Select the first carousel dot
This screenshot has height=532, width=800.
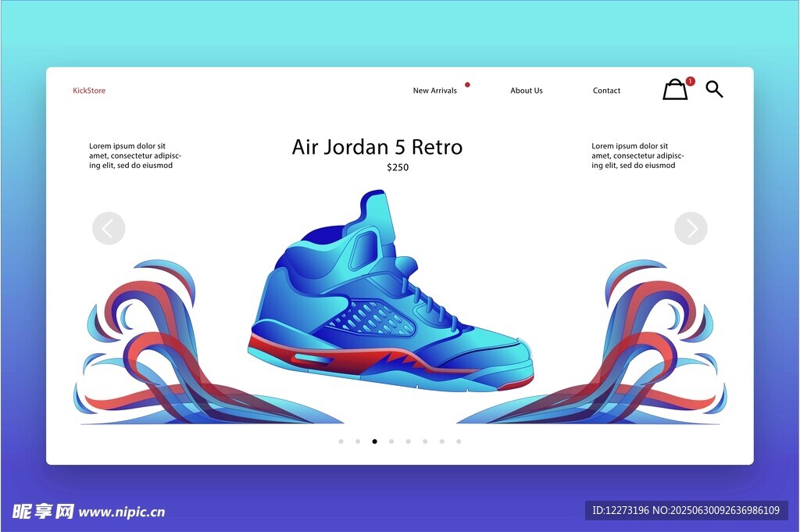click(x=341, y=441)
